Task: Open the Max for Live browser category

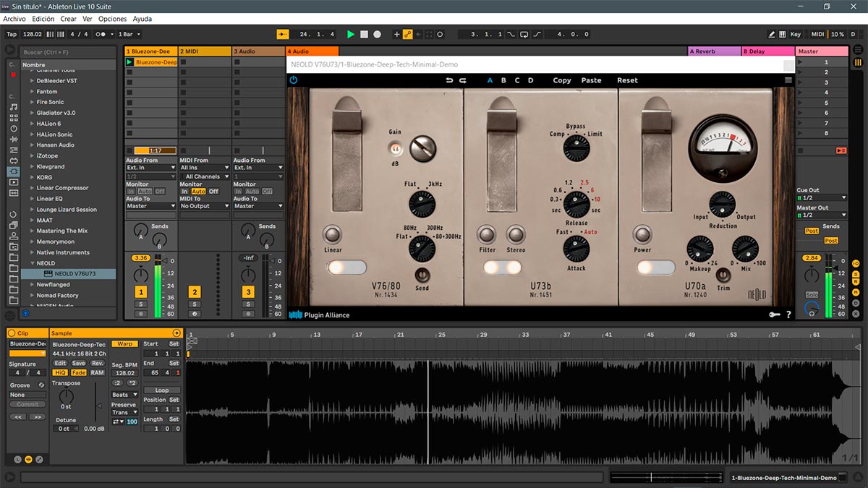Action: pyautogui.click(x=14, y=160)
